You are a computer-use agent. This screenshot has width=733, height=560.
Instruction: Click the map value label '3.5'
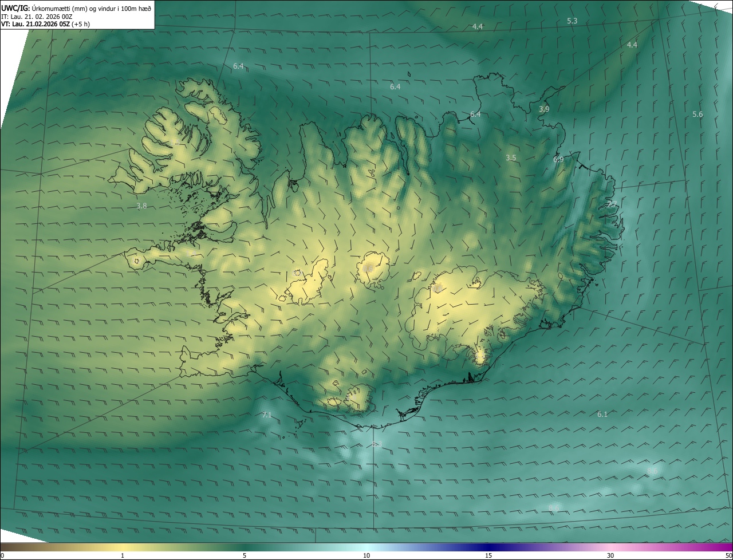(511, 157)
